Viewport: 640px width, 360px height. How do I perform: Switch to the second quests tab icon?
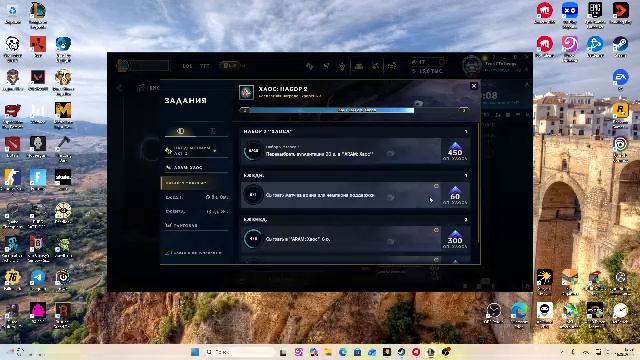coord(212,131)
